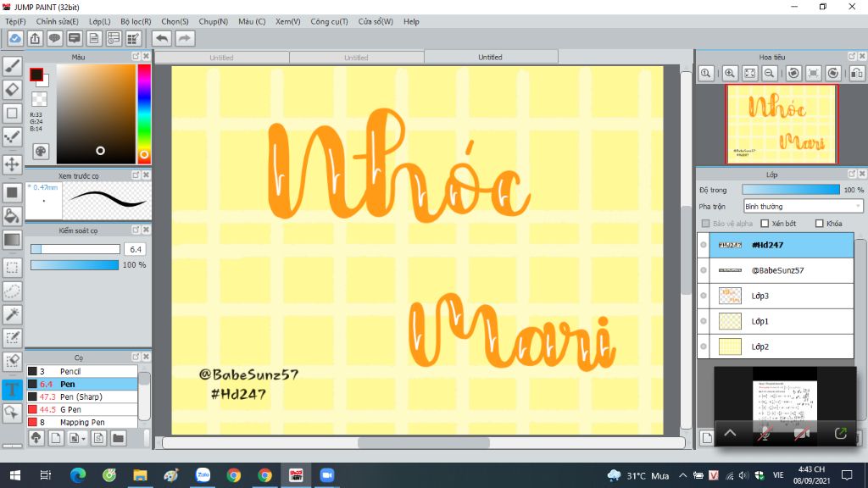Activate the Text tool
868x488 pixels.
tap(12, 389)
